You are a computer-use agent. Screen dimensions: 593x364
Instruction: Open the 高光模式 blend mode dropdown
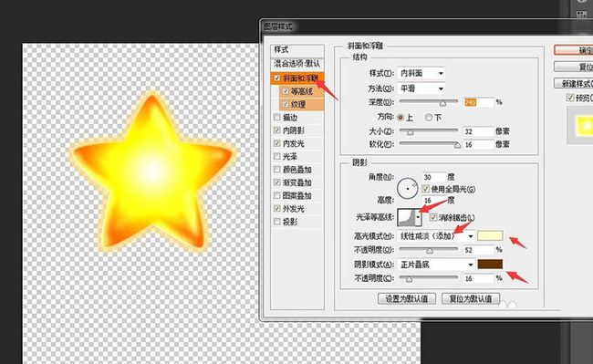(x=436, y=236)
